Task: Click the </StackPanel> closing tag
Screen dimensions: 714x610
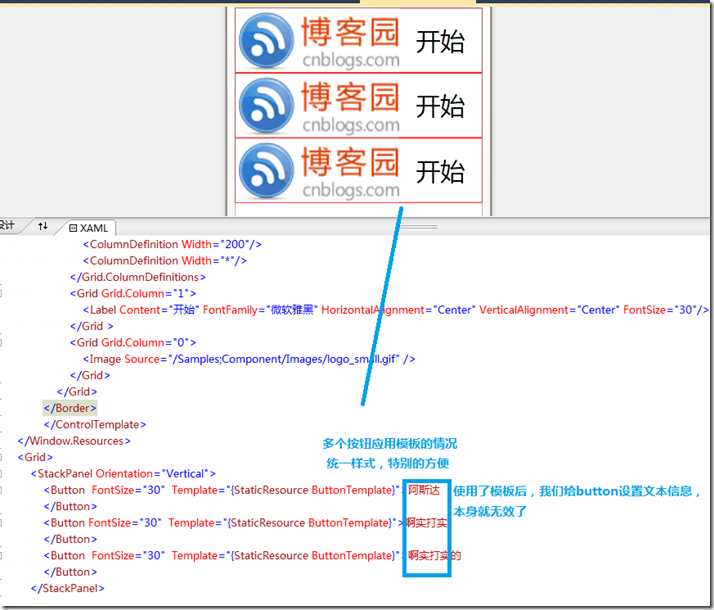Action: (67, 589)
